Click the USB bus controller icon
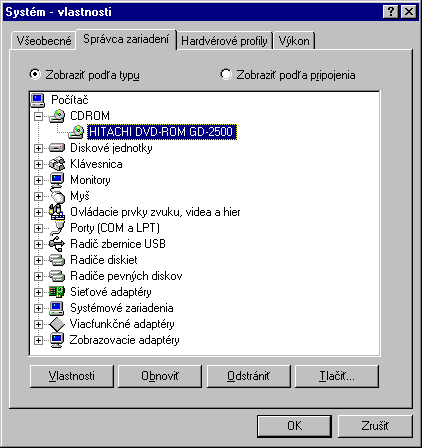The image size is (422, 448). tap(57, 244)
